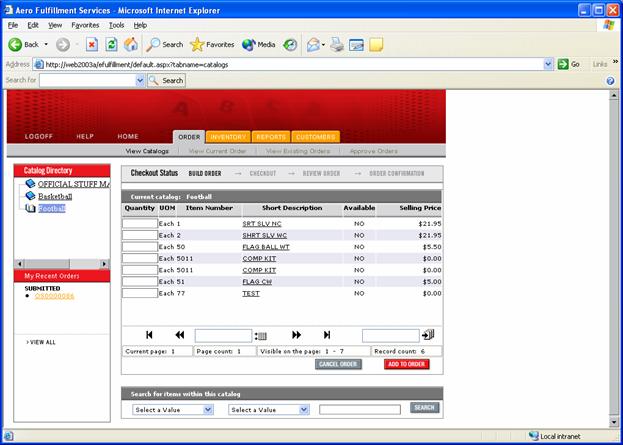Switch to the CUSTOMERS tab
Image resolution: width=623 pixels, height=445 pixels.
coord(315,137)
